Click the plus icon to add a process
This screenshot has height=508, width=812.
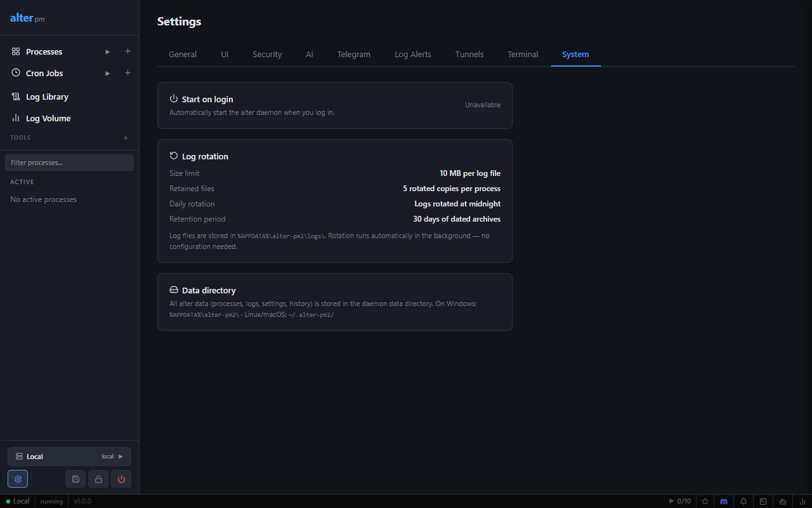tap(128, 51)
